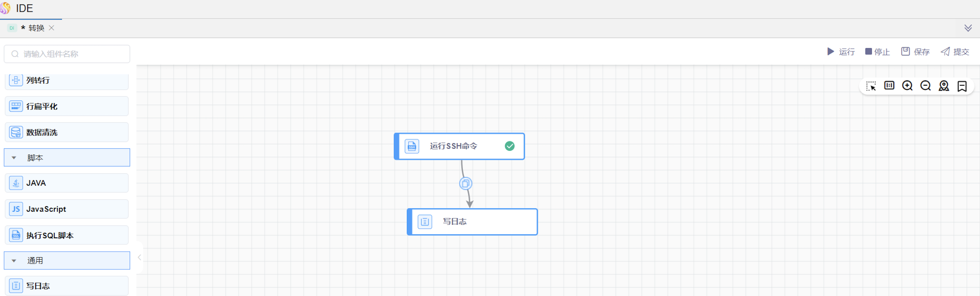
Task: Click the locate position icon
Action: tap(944, 86)
